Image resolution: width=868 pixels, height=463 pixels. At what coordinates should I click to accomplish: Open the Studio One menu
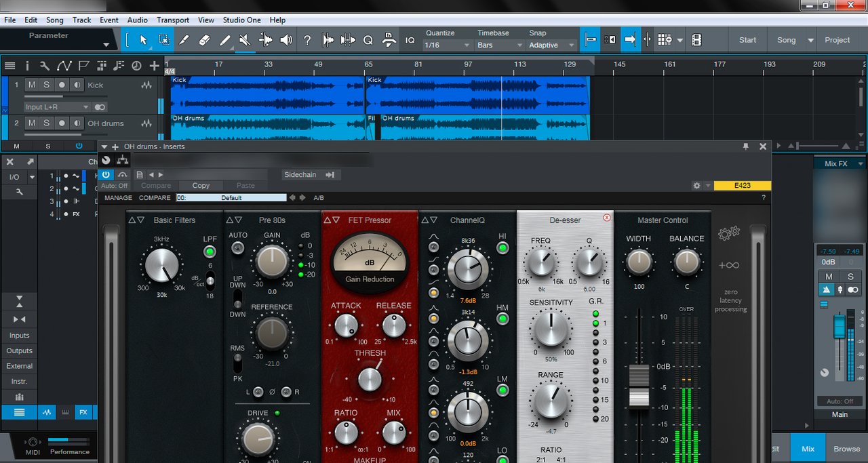pos(243,20)
